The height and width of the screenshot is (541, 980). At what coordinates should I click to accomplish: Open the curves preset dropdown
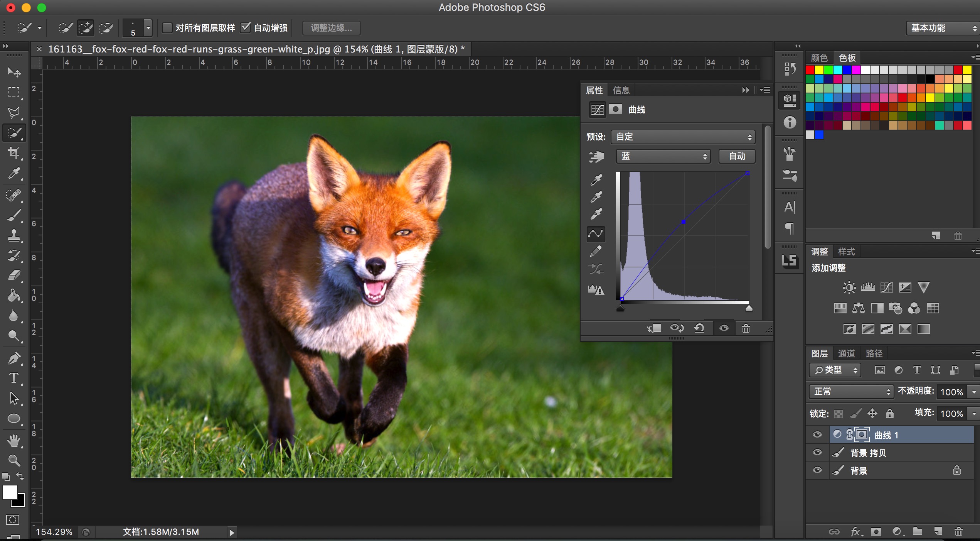tap(683, 137)
